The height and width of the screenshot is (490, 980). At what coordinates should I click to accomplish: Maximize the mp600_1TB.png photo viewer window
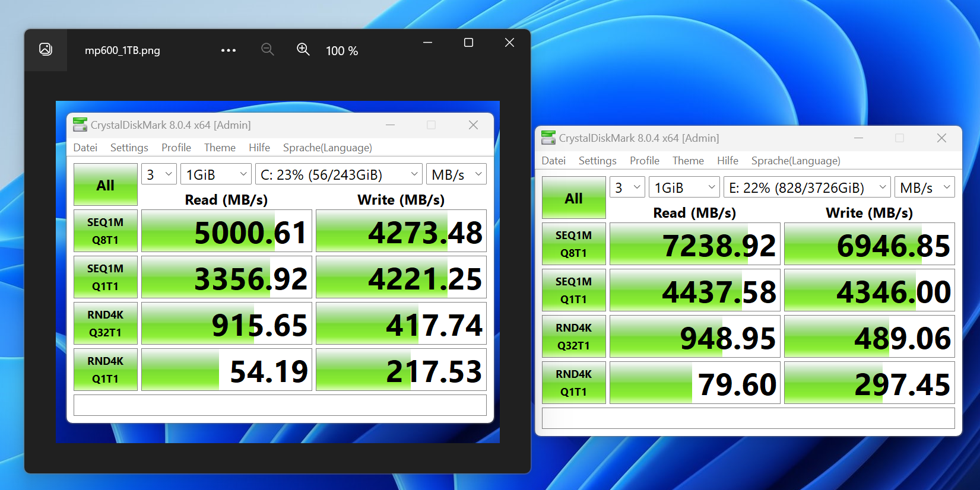pos(468,43)
